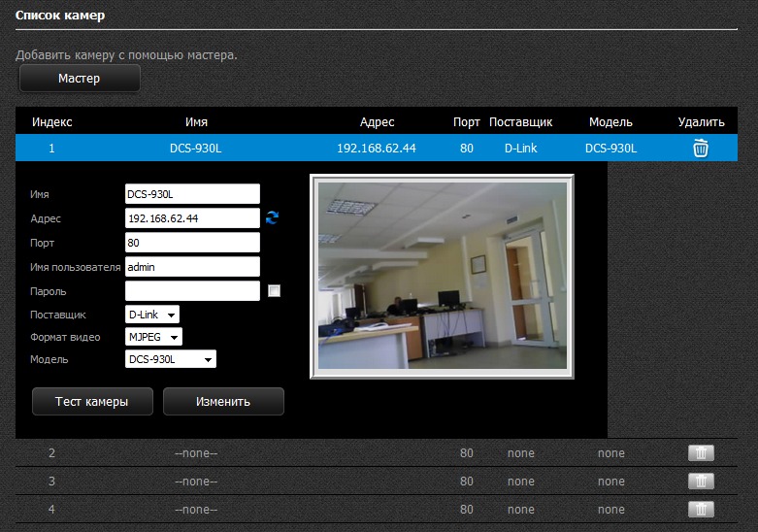Viewport: 758px width, 532px height.
Task: Click the port input field
Action: [x=192, y=243]
